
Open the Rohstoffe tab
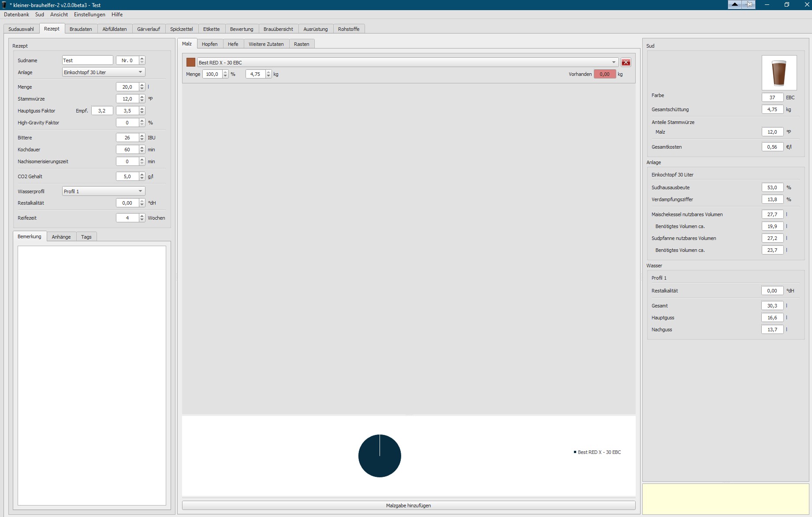[x=348, y=29]
